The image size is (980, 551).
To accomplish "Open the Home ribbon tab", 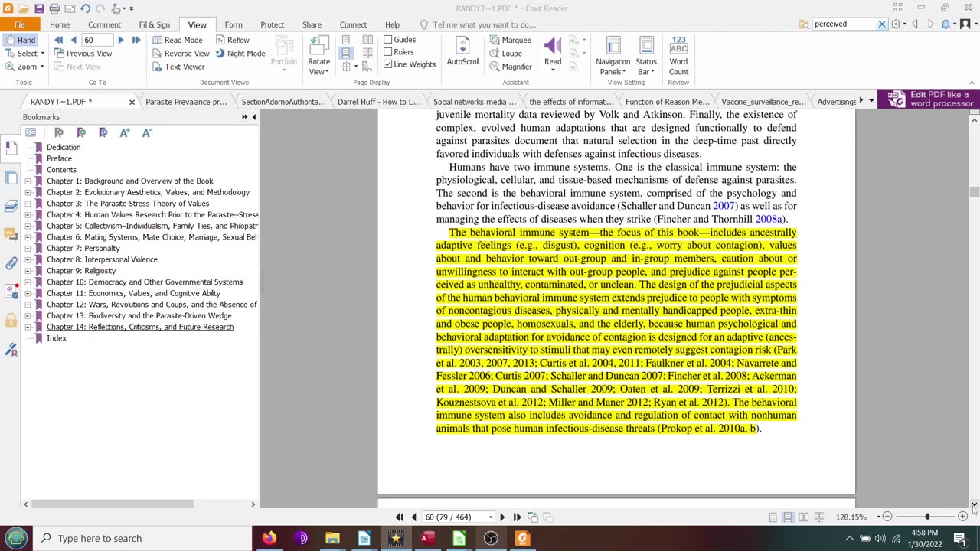I will [x=60, y=24].
